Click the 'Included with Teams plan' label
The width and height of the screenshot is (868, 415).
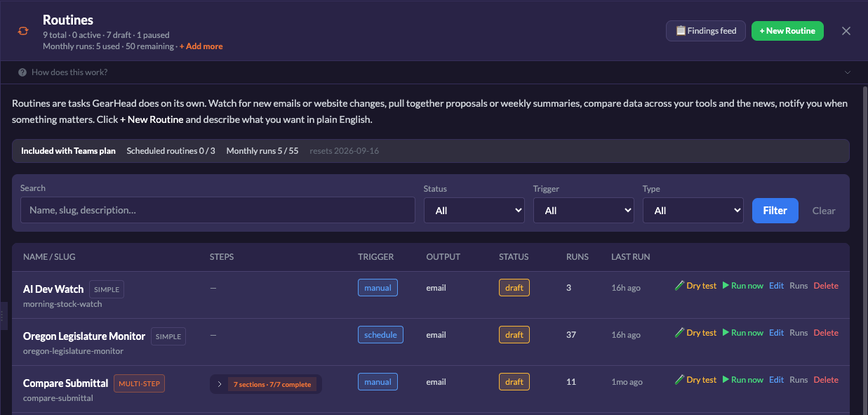tap(68, 151)
